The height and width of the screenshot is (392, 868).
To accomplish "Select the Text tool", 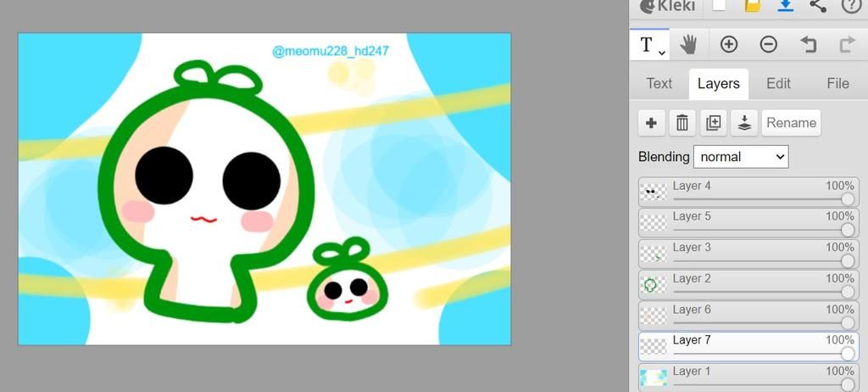I will click(x=649, y=45).
